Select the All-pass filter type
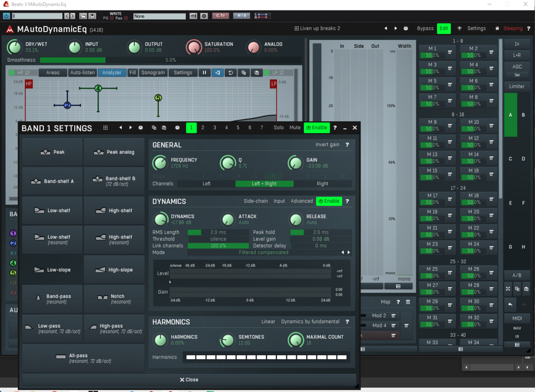Screen dimensions: 535x392 click(x=83, y=358)
